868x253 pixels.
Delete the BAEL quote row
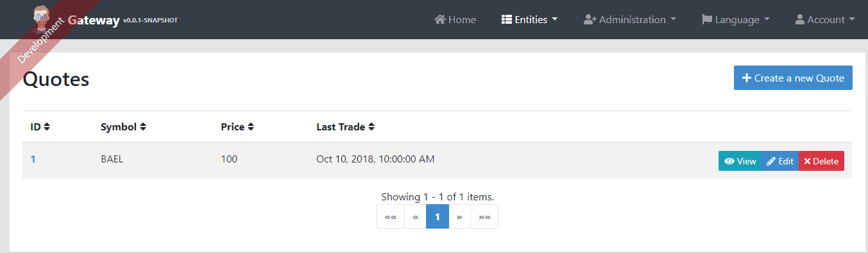coord(821,161)
